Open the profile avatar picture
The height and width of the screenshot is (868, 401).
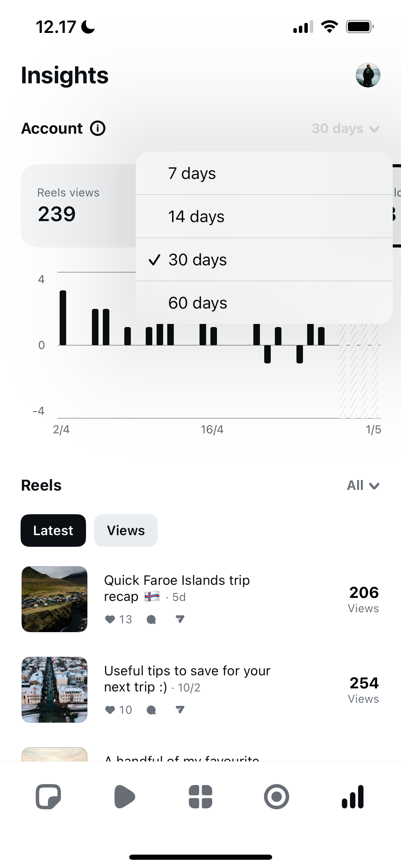368,75
